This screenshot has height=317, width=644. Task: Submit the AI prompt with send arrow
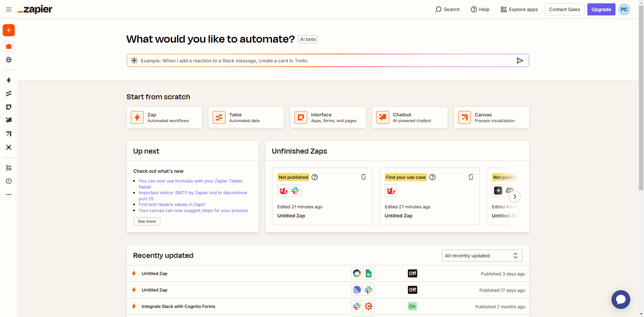(x=520, y=61)
